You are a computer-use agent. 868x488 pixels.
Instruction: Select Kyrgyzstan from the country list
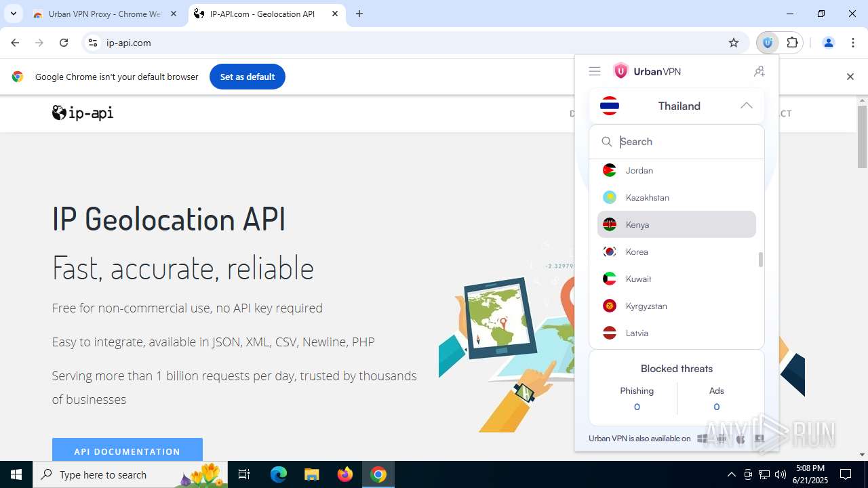(677, 306)
